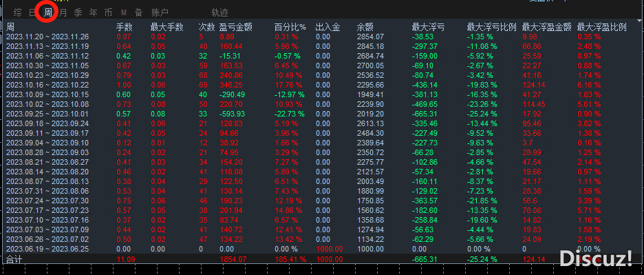The width and height of the screenshot is (644, 275).
Task: Click the M tab
Action: (x=124, y=13)
